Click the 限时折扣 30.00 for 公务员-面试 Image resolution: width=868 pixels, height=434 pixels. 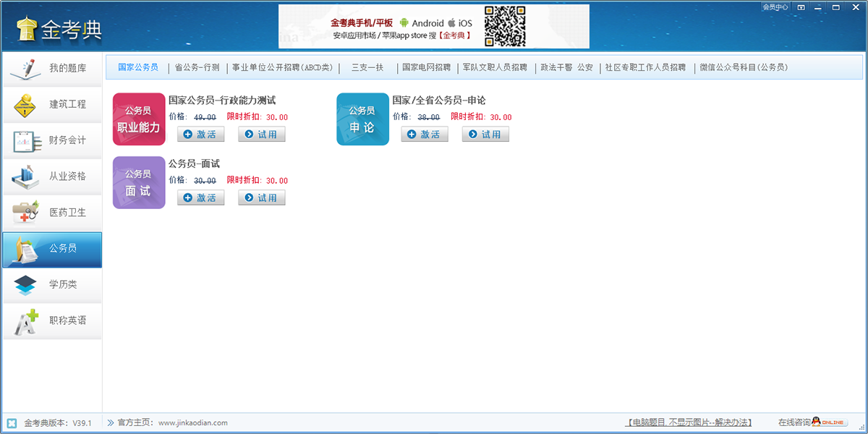point(258,181)
